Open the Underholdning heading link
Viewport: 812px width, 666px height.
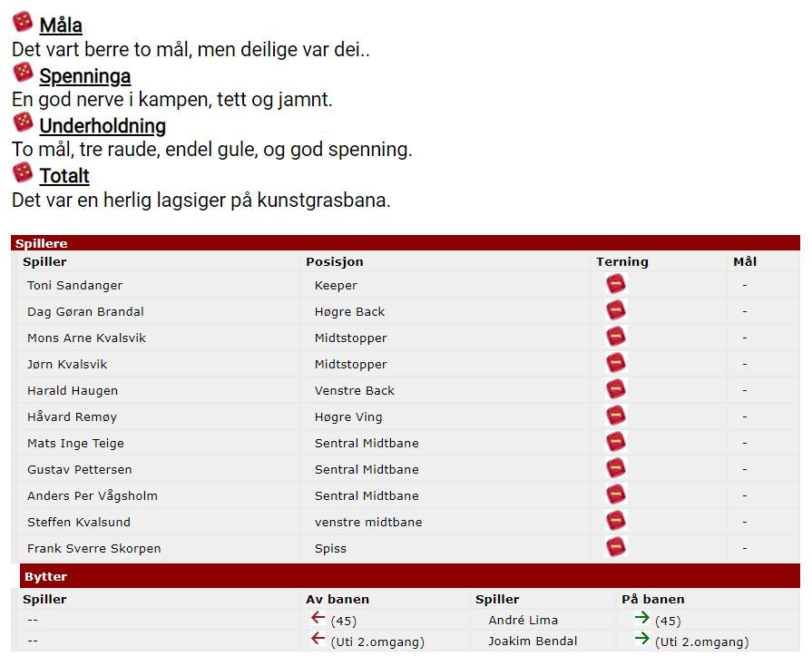coord(103,126)
